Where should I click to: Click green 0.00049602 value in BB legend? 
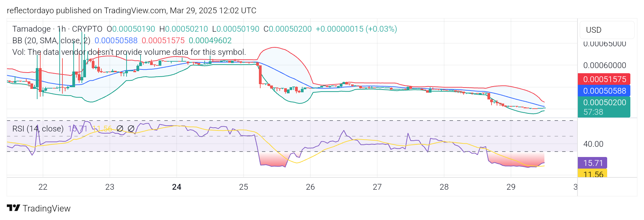tap(210, 41)
